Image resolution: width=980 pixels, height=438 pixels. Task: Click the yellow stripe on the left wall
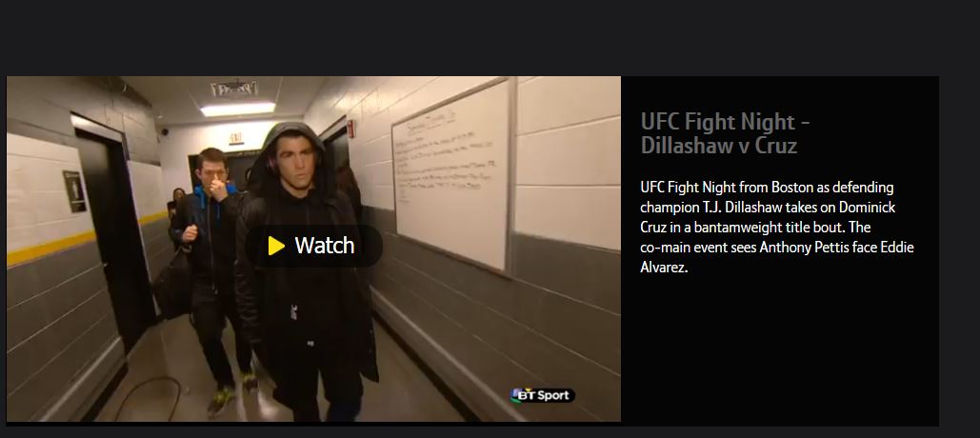click(x=50, y=249)
